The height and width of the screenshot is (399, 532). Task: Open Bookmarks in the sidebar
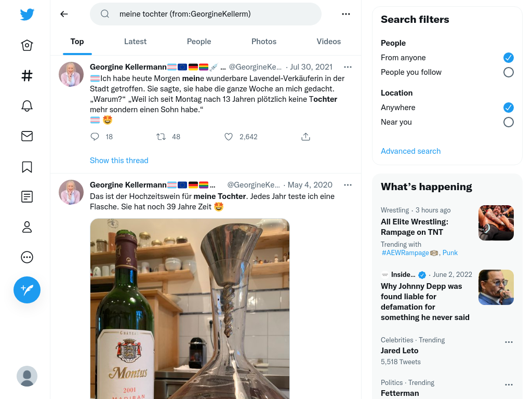(27, 167)
